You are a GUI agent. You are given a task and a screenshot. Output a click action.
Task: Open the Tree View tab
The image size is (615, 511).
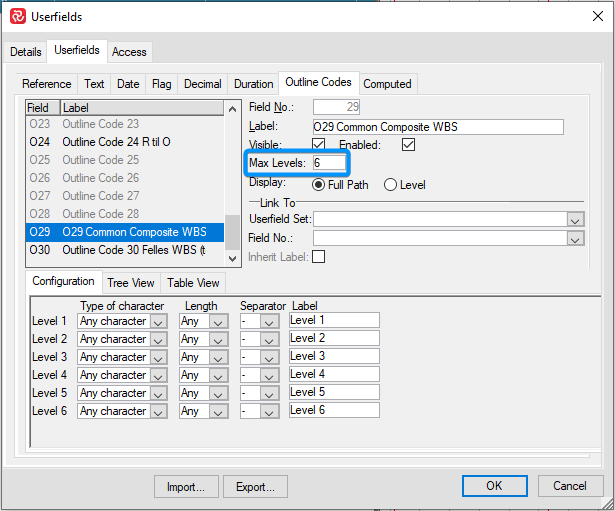click(x=131, y=283)
